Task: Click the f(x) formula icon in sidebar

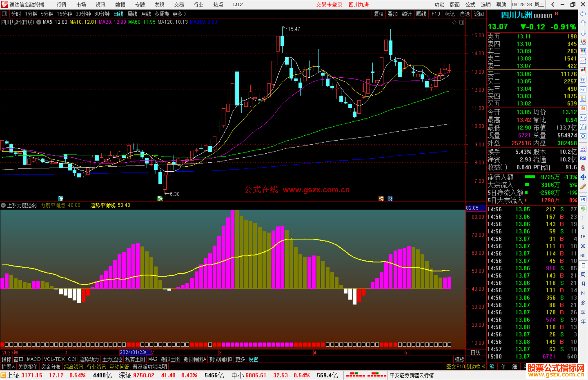Action: click(x=583, y=127)
